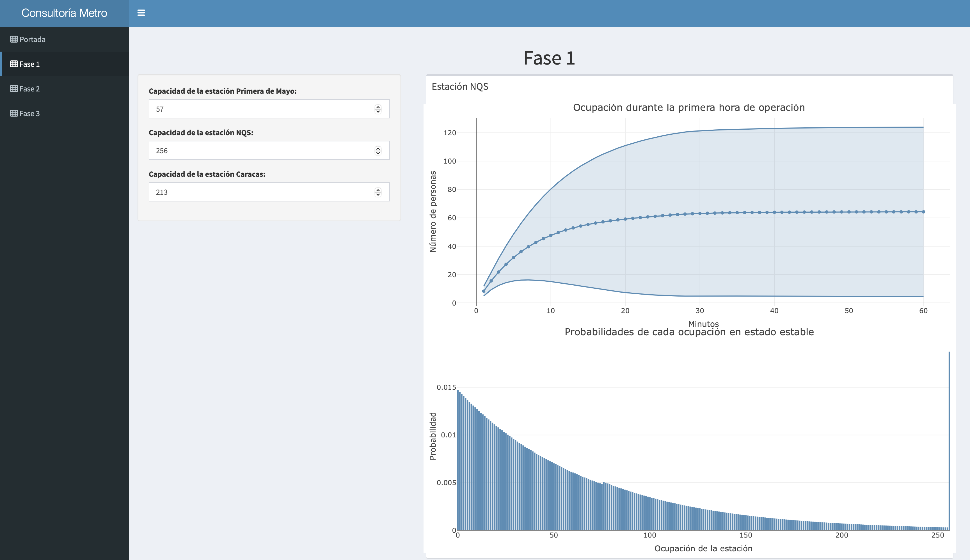The image size is (970, 560).
Task: Go to the Fase 3 page
Action: point(30,113)
